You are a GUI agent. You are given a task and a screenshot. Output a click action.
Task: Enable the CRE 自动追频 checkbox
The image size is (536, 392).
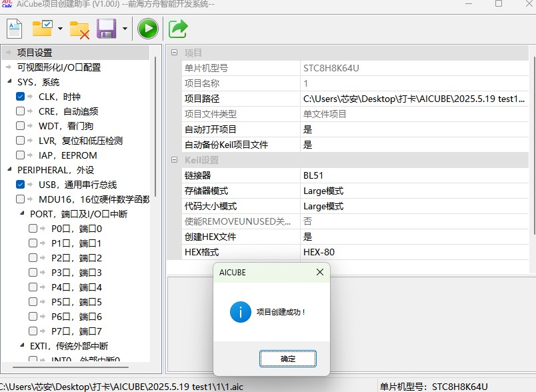click(x=20, y=111)
